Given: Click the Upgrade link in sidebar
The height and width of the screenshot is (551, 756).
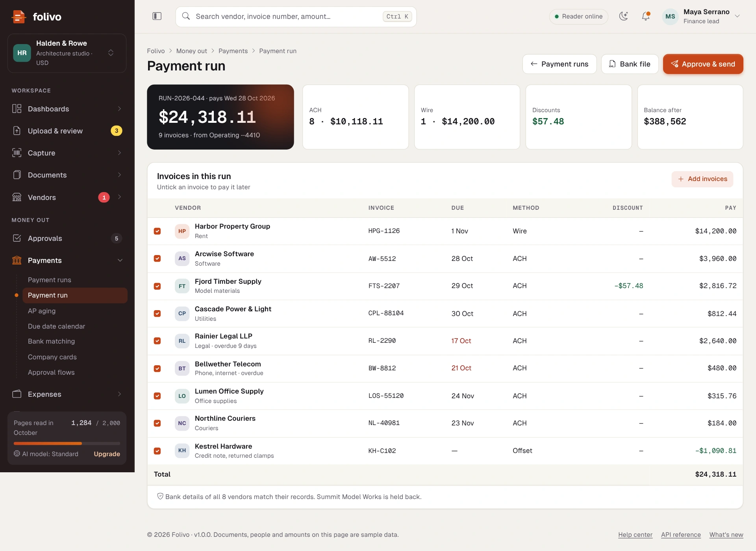Looking at the screenshot, I should coord(107,454).
